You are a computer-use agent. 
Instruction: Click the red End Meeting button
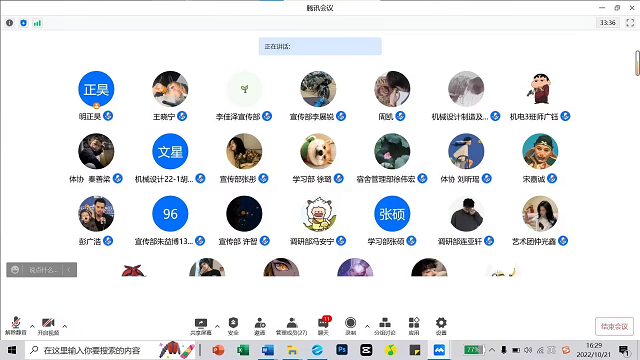pyautogui.click(x=614, y=327)
